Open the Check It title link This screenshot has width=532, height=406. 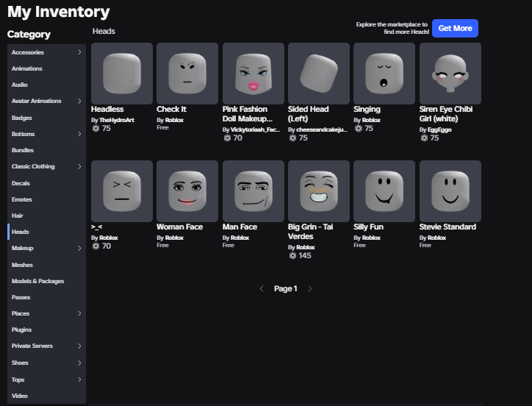tap(171, 109)
